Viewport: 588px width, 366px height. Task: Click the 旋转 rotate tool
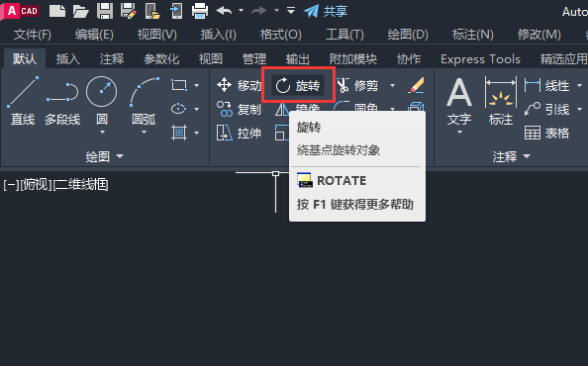[298, 86]
